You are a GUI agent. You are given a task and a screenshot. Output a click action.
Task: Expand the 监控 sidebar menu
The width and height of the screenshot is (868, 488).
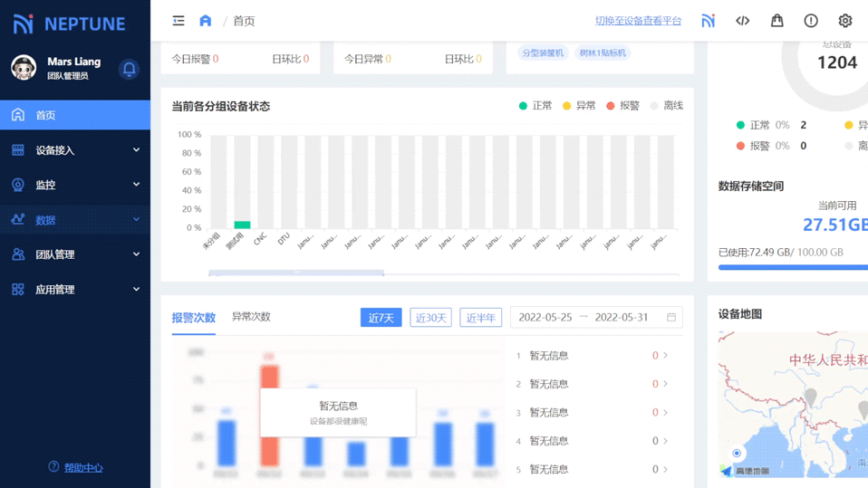coord(75,185)
